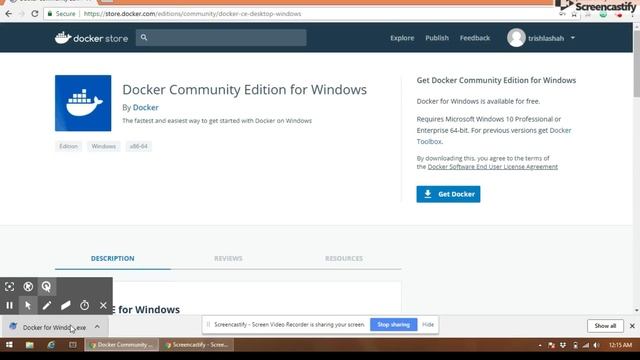The width and height of the screenshot is (640, 360).
Task: Reload the page with the refresh icon
Action: point(35,14)
